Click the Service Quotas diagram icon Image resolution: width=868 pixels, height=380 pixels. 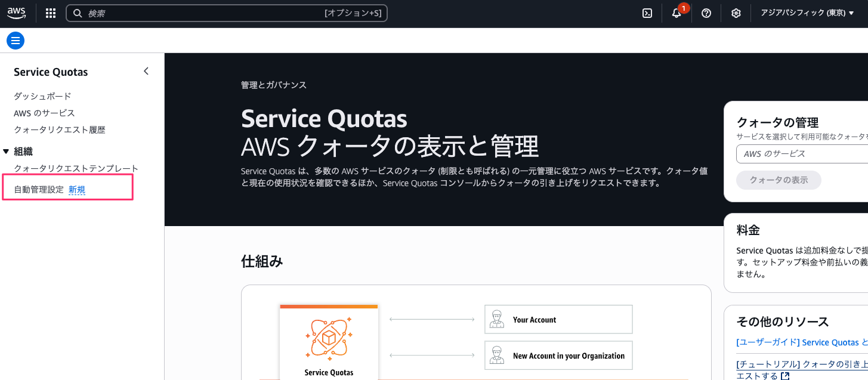pos(329,339)
